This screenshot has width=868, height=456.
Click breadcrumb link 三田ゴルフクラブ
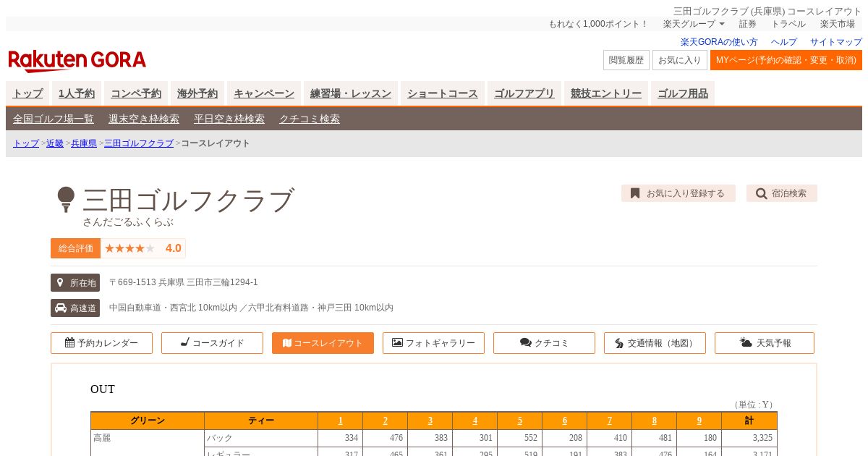point(139,143)
